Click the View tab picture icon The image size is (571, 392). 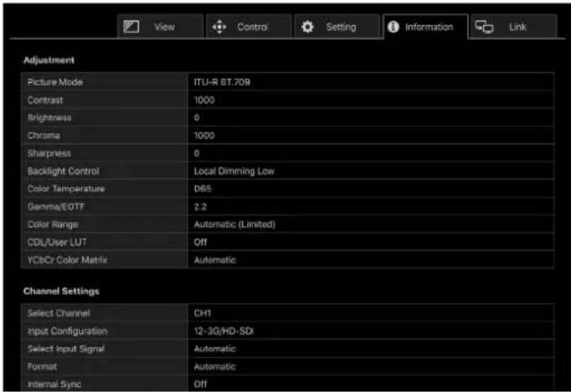131,27
